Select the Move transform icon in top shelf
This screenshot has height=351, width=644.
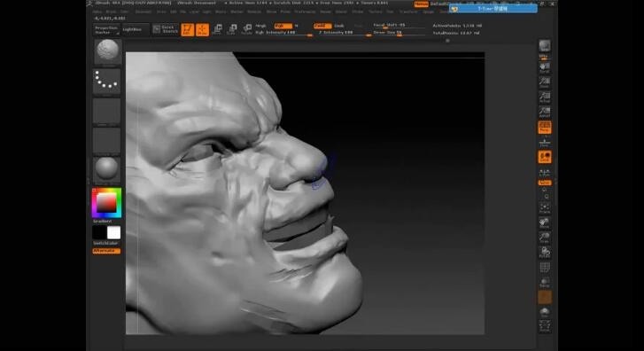coord(217,29)
